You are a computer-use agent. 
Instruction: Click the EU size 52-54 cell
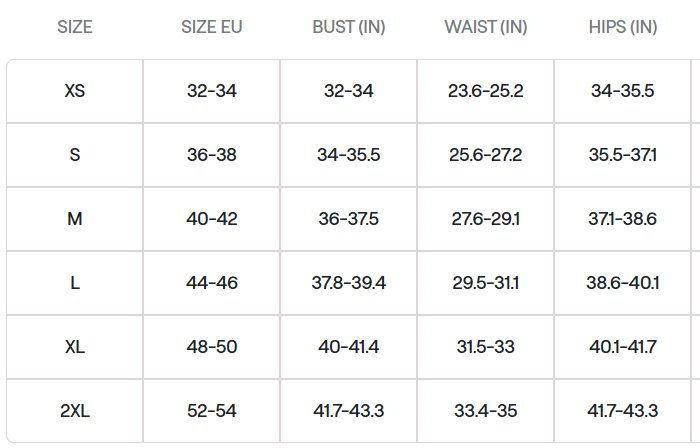[x=212, y=411]
